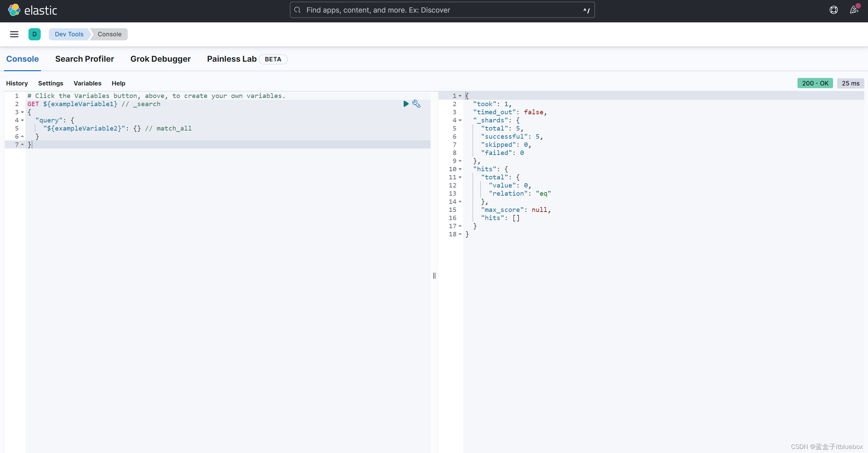Open the Grok Debugger tab
This screenshot has height=453, width=868.
tap(160, 59)
